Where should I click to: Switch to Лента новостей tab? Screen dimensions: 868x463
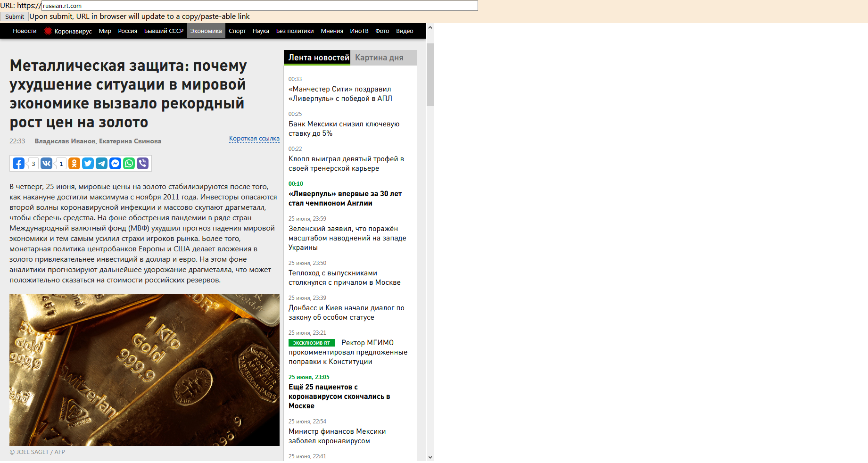click(x=317, y=58)
